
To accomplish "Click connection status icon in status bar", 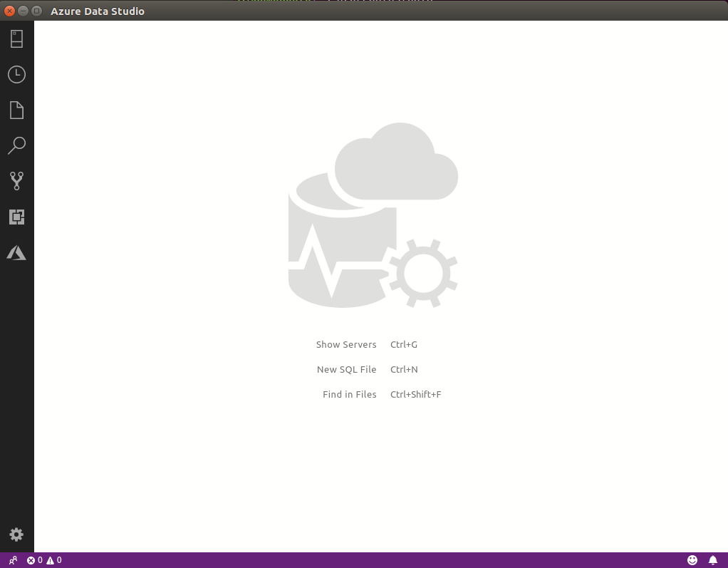I will click(13, 560).
